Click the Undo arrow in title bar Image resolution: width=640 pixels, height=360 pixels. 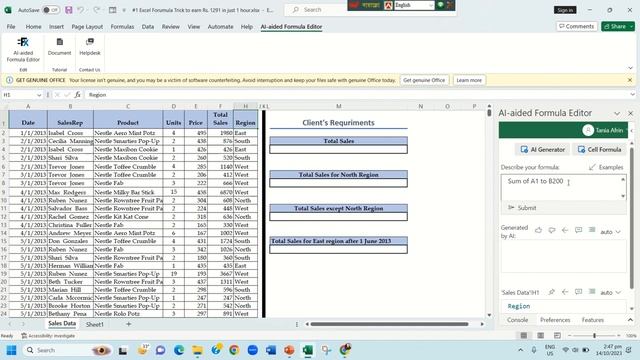tap(81, 10)
